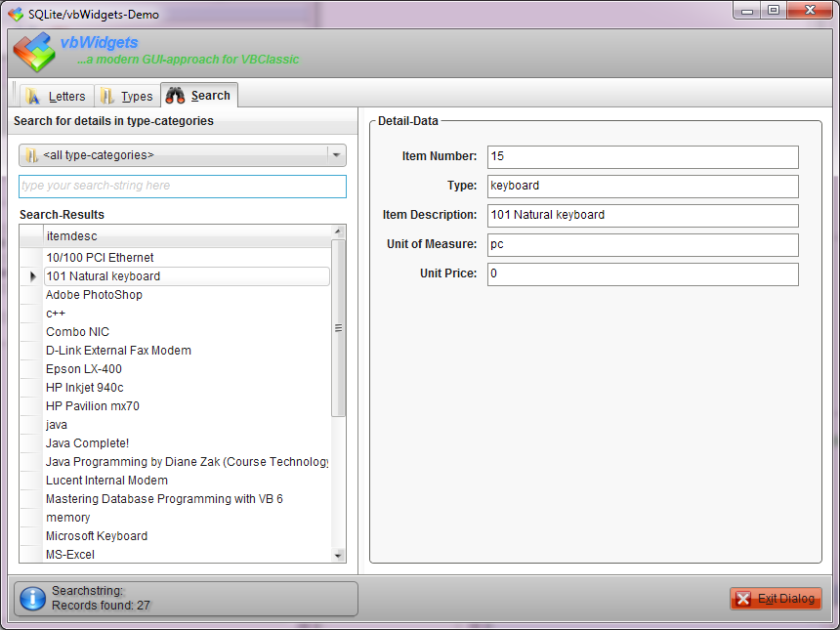Switch to the Types tab
The height and width of the screenshot is (630, 840).
tap(127, 96)
